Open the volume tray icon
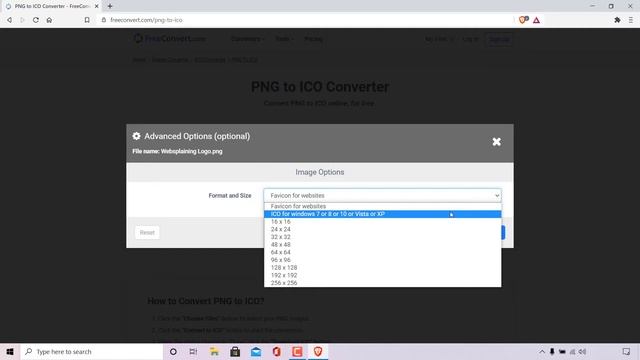Viewport: 640px width, 360px height. [582, 351]
